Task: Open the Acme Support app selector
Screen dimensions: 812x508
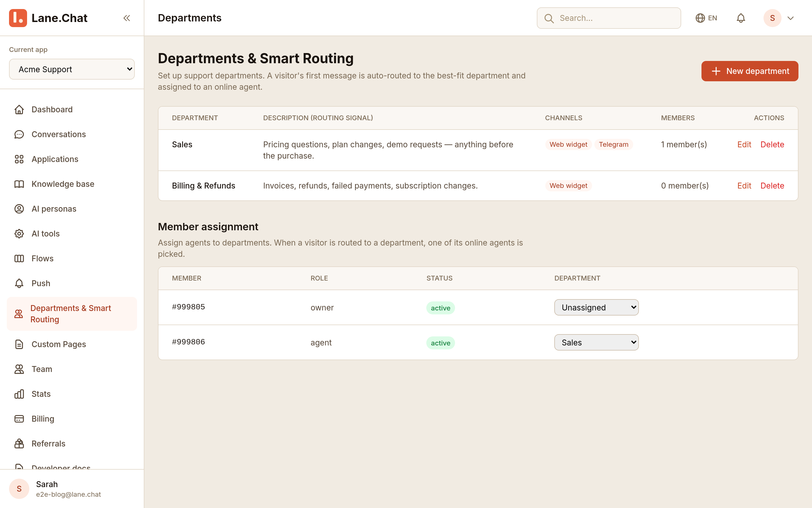Action: click(x=72, y=69)
